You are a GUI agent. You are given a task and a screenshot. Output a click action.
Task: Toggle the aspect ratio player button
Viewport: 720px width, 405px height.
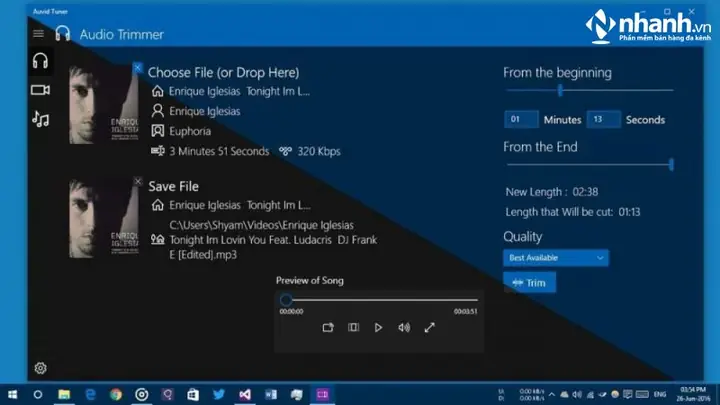click(x=353, y=327)
